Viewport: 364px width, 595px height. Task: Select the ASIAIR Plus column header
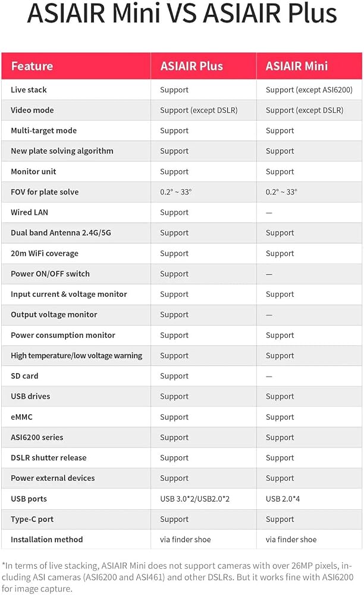(192, 66)
